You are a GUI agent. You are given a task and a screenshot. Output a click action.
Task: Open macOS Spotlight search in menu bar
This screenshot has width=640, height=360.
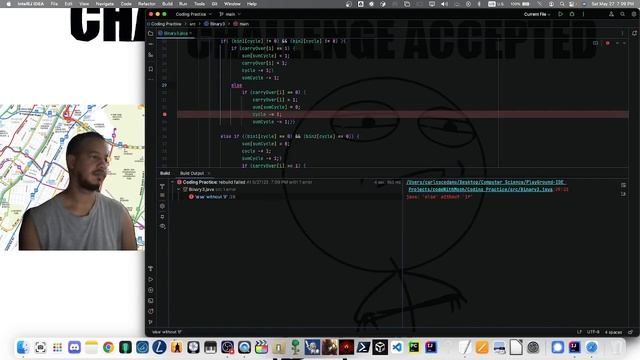tap(562, 4)
